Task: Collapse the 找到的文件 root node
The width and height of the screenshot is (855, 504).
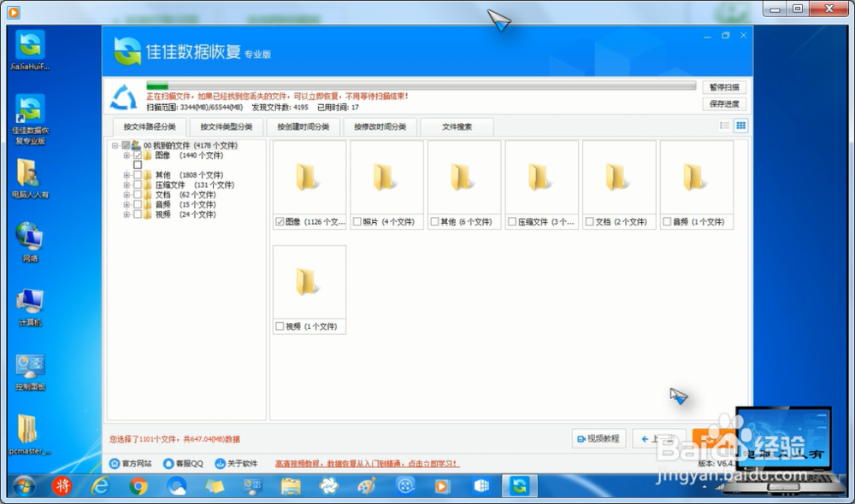Action: click(115, 145)
